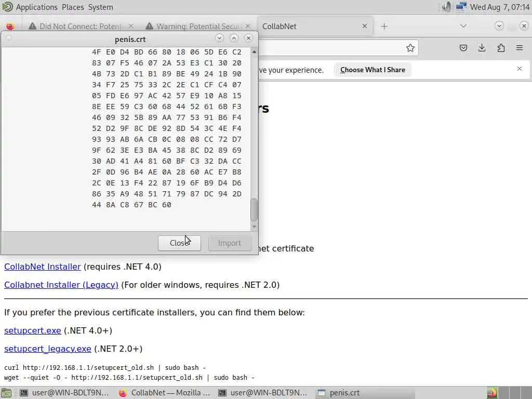Dismiss the data sharing notification bar
This screenshot has height=399, width=532.
[520, 69]
